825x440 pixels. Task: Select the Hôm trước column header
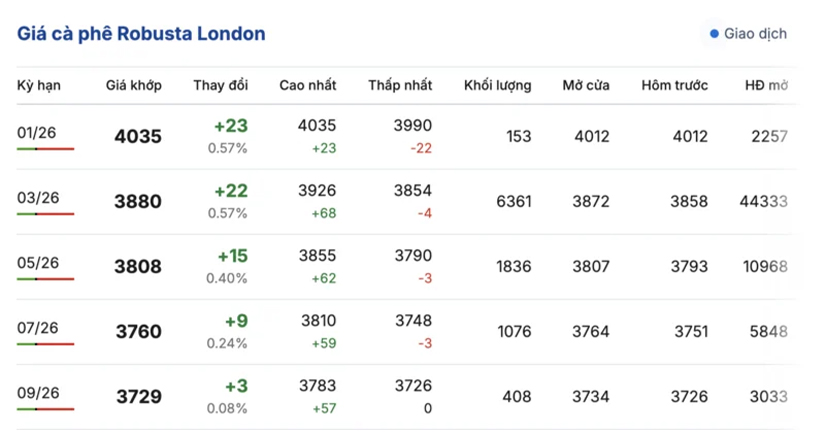[x=674, y=85]
